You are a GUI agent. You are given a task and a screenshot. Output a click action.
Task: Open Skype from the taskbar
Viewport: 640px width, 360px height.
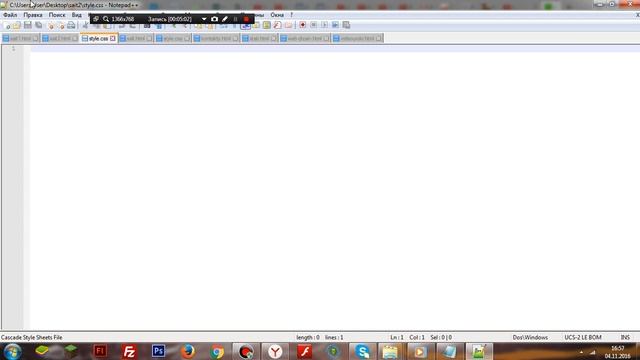click(x=362, y=351)
